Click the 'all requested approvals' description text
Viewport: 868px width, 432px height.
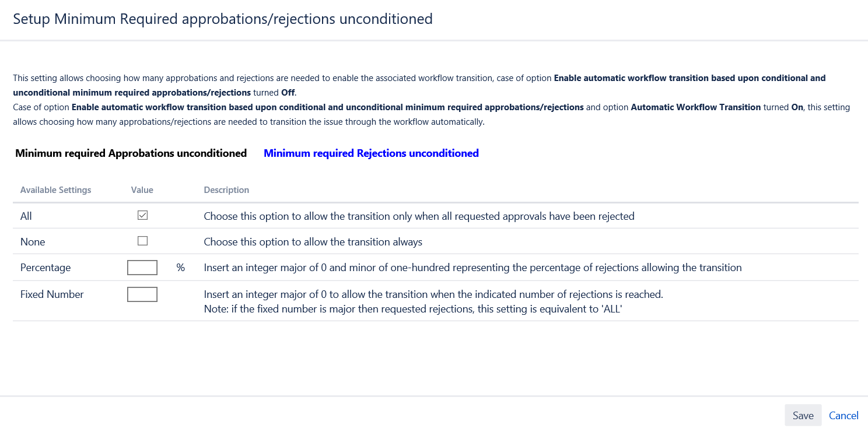[419, 216]
